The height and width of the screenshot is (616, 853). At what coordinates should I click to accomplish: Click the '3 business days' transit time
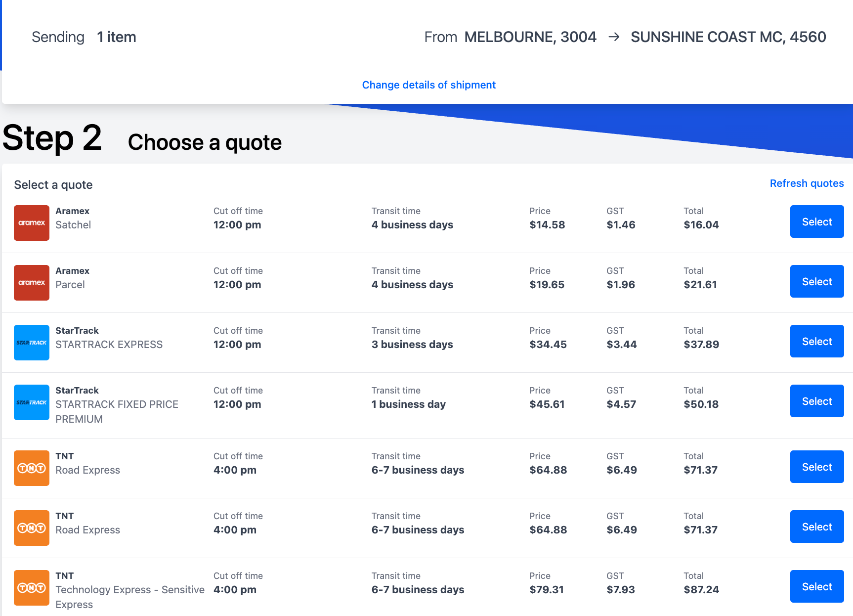pos(412,345)
